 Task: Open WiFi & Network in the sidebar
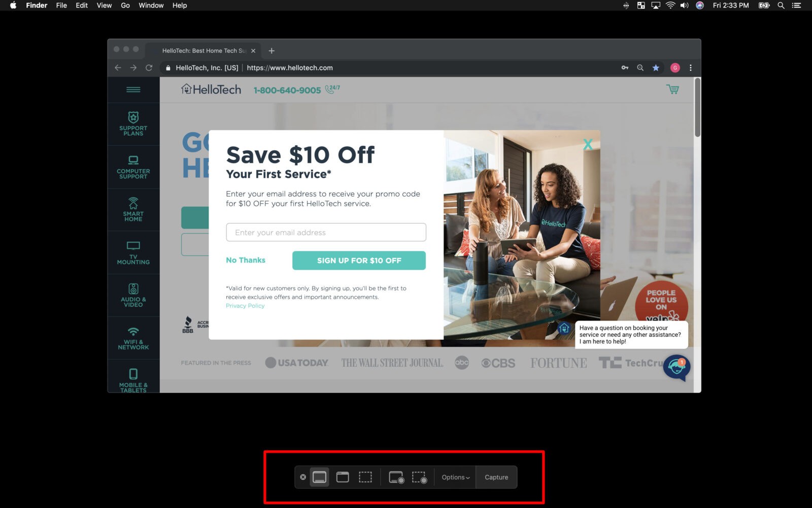pyautogui.click(x=133, y=338)
